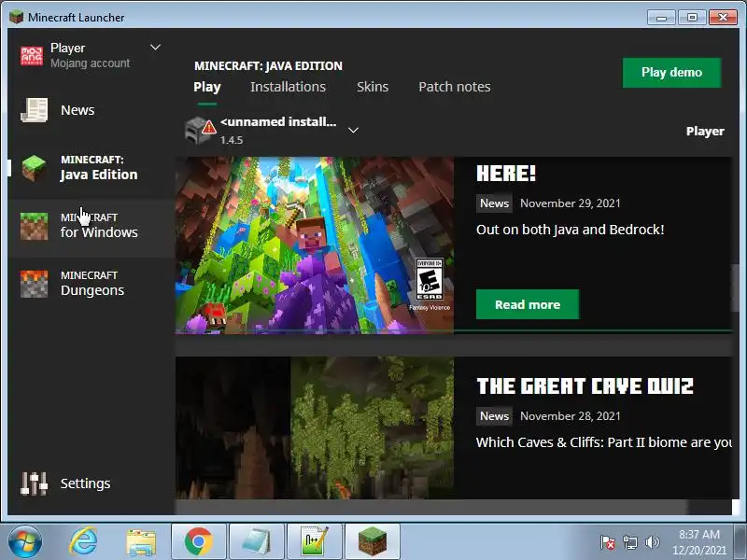Click the furnace installation icon with warning

200,130
